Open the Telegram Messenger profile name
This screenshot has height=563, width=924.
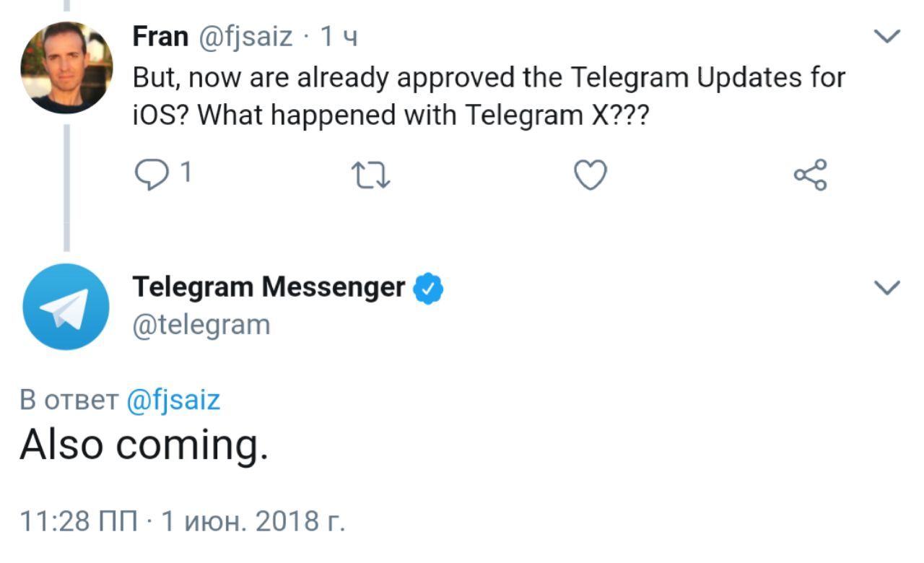pos(269,287)
